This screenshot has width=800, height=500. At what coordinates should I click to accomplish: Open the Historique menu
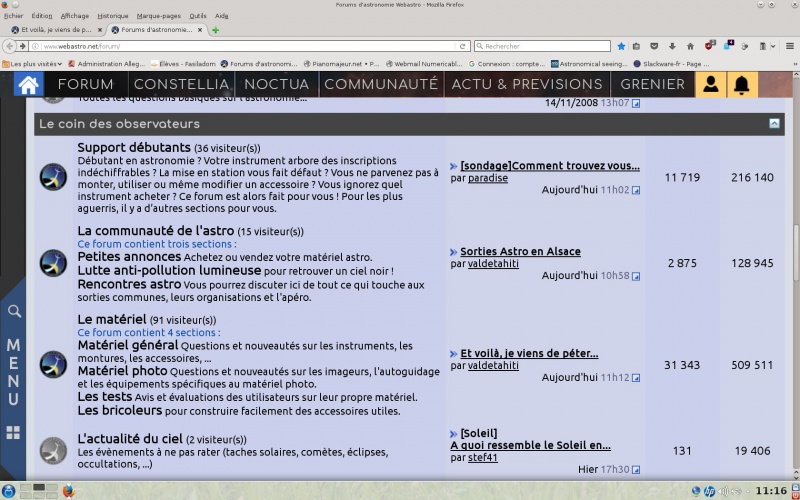point(113,16)
